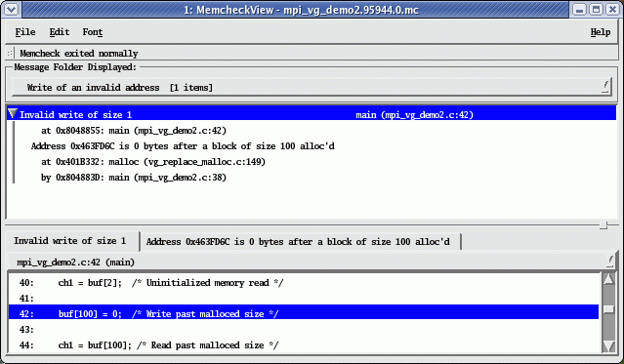624x364 pixels.
Task: Close the MemcheckView window
Action: (612, 9)
